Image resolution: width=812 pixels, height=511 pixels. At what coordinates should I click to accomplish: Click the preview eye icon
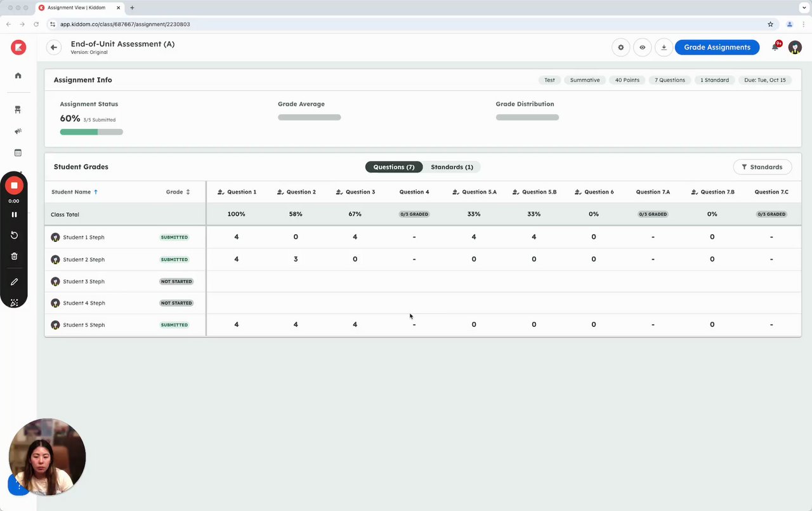(x=643, y=47)
